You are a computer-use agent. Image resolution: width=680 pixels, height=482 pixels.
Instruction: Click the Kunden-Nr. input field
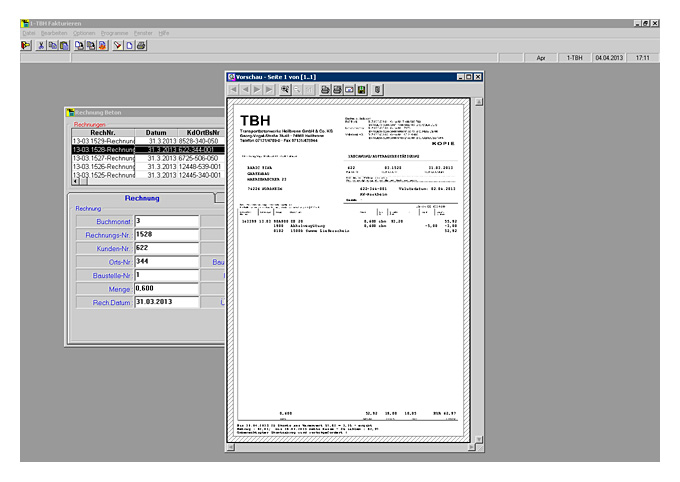pos(167,248)
